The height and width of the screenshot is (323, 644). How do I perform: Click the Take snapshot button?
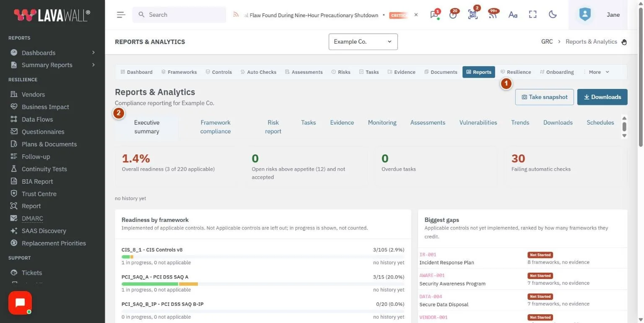pos(544,97)
